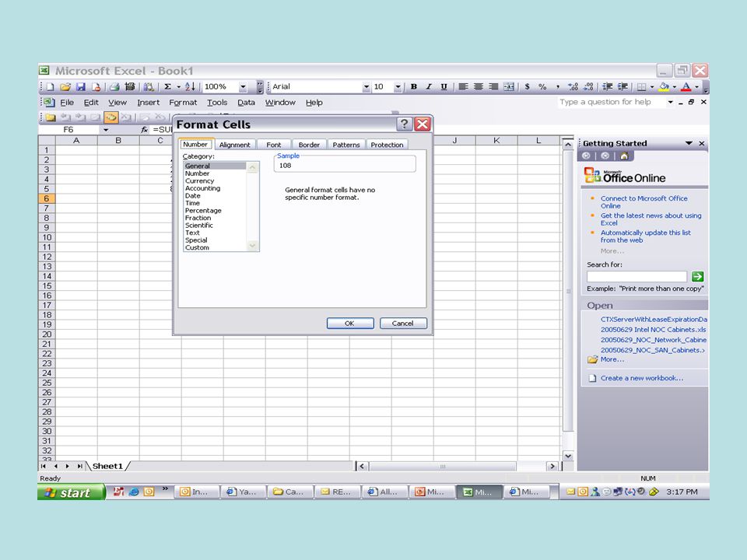Click the Home icon in Getting Started pane

624,156
